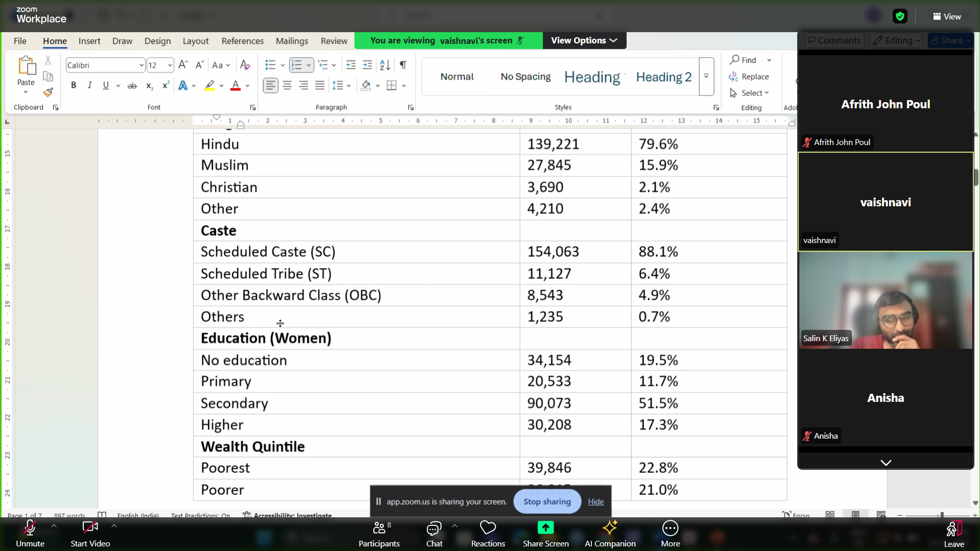Click the Sort icon in Paragraph group
Viewport: 980px width, 551px height.
coord(385,65)
